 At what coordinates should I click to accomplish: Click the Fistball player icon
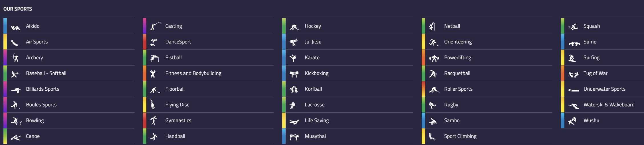point(154,58)
